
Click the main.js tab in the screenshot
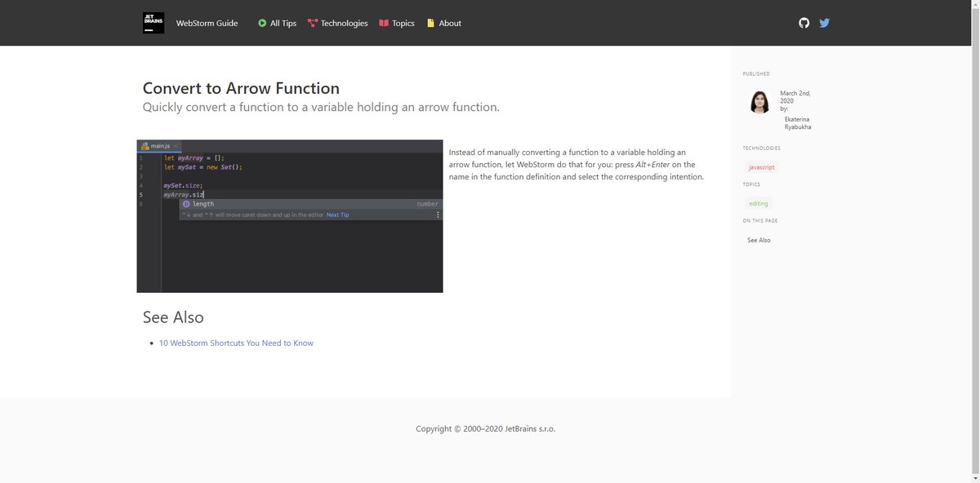[x=159, y=146]
